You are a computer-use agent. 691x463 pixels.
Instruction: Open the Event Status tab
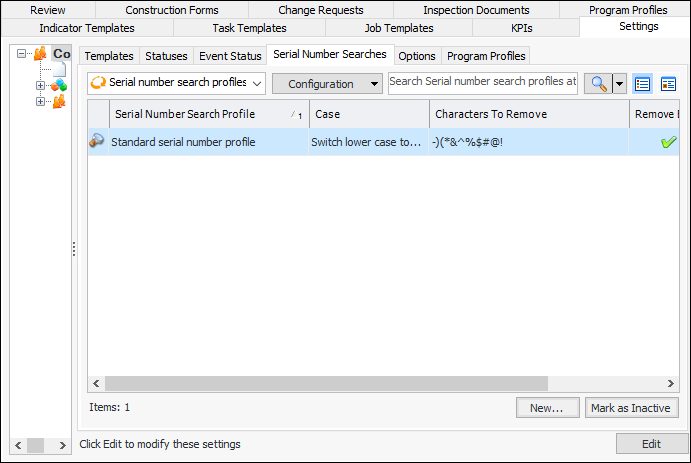tap(230, 56)
